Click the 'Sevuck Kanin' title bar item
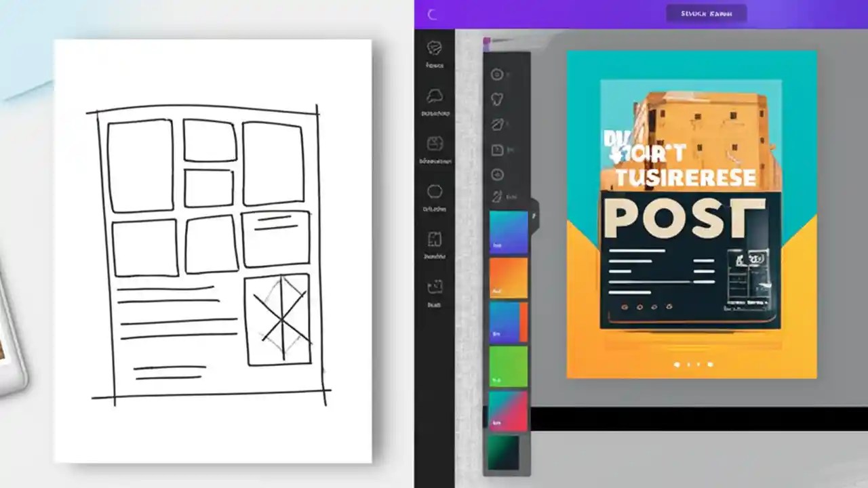 coord(707,14)
